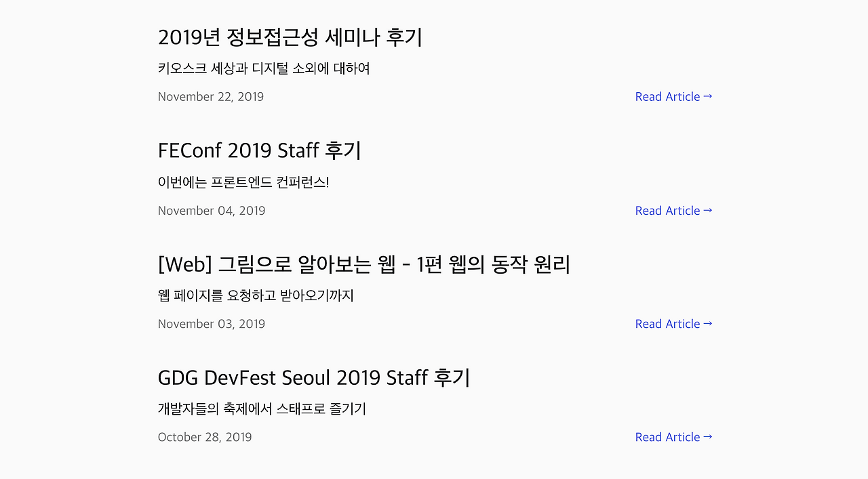The image size is (868, 479).
Task: Open the FEConf 2019 Staff 후기 title
Action: pos(260,150)
